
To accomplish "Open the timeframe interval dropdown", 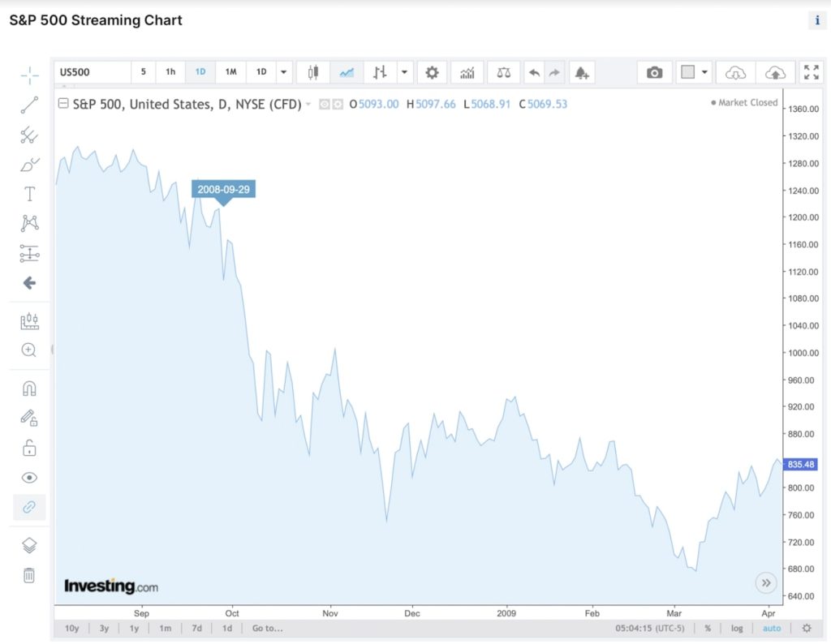I will [283, 72].
